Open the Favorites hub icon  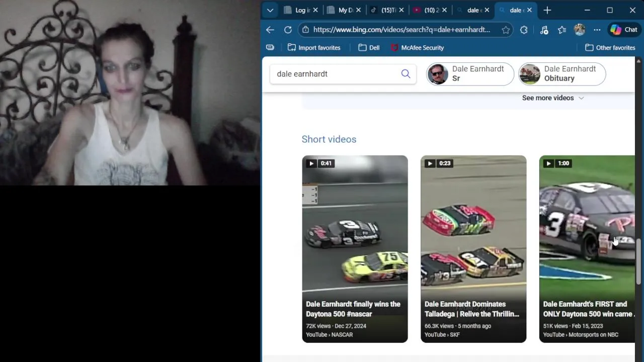click(562, 30)
